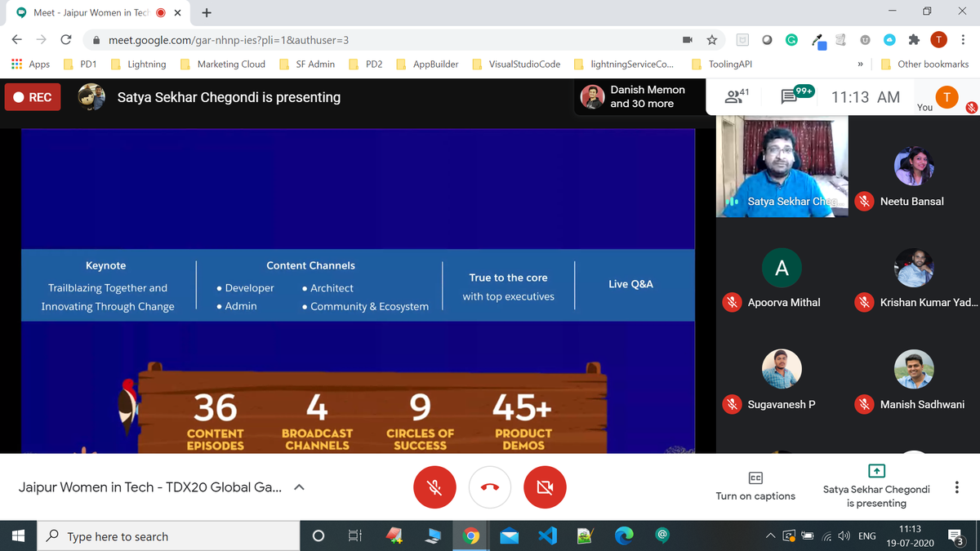Open Chrome extensions puzzle menu
This screenshot has width=980, height=551.
pyautogui.click(x=915, y=39)
